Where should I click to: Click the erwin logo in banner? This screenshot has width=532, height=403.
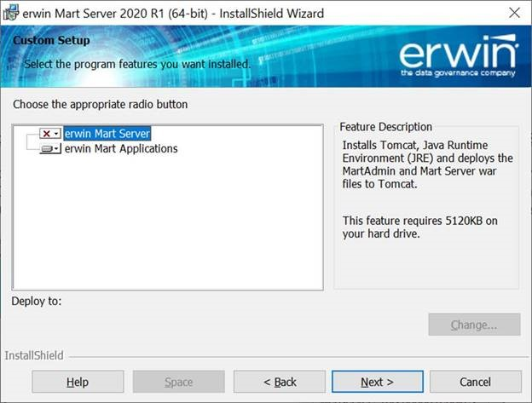pyautogui.click(x=458, y=55)
